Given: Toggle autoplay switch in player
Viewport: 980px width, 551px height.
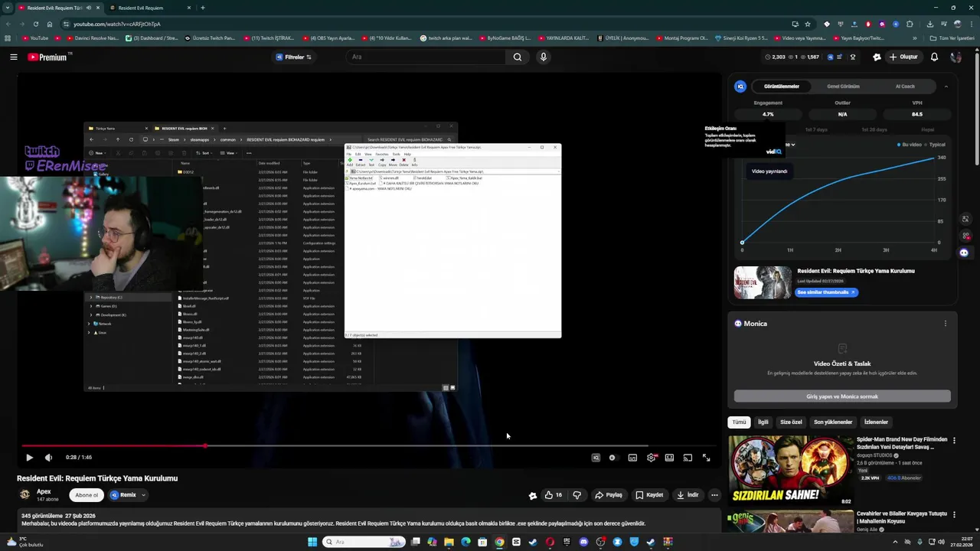Looking at the screenshot, I should [x=612, y=458].
